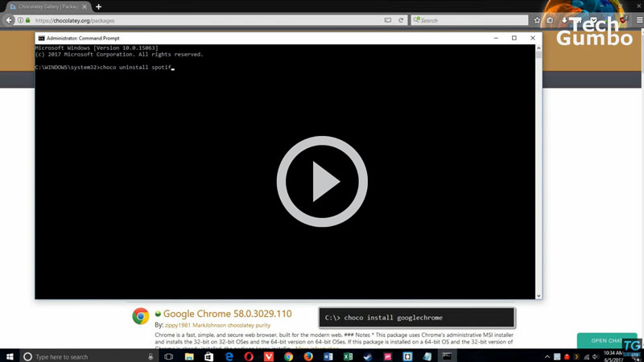Reload the page with the refresh icon
This screenshot has width=644, height=362.
[x=401, y=20]
